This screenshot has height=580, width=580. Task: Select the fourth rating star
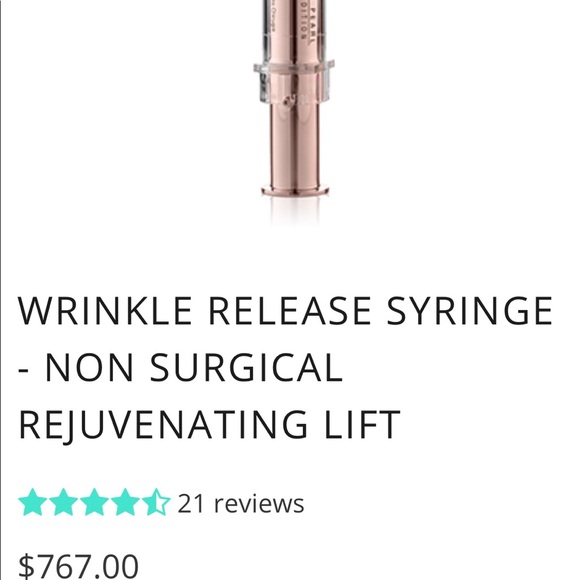click(125, 502)
